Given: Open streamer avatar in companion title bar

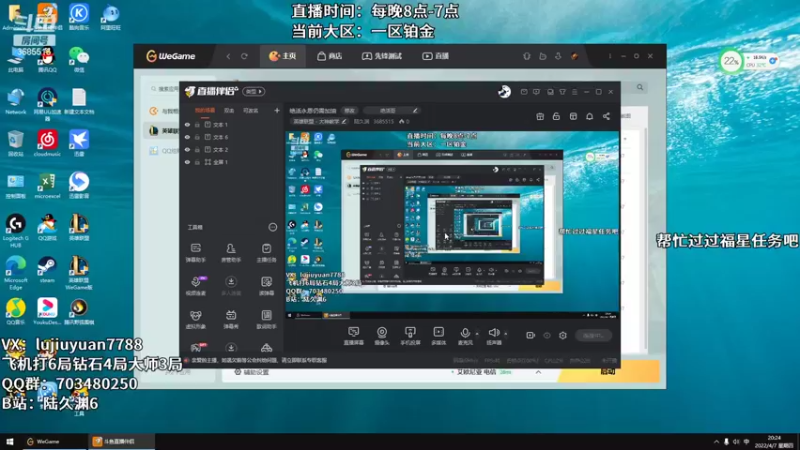Looking at the screenshot, I should point(504,92).
